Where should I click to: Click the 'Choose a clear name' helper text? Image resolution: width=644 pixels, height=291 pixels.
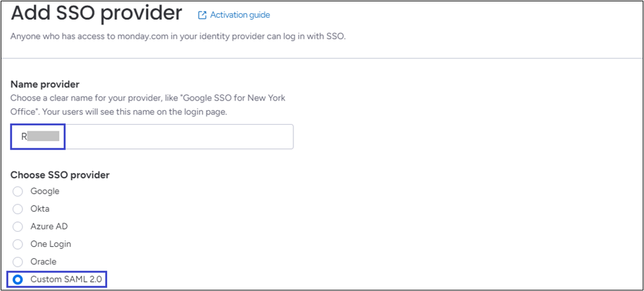click(x=148, y=97)
